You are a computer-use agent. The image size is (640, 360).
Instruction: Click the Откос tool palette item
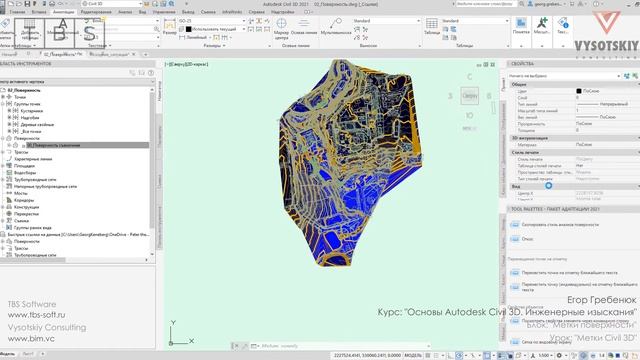[x=522, y=239]
